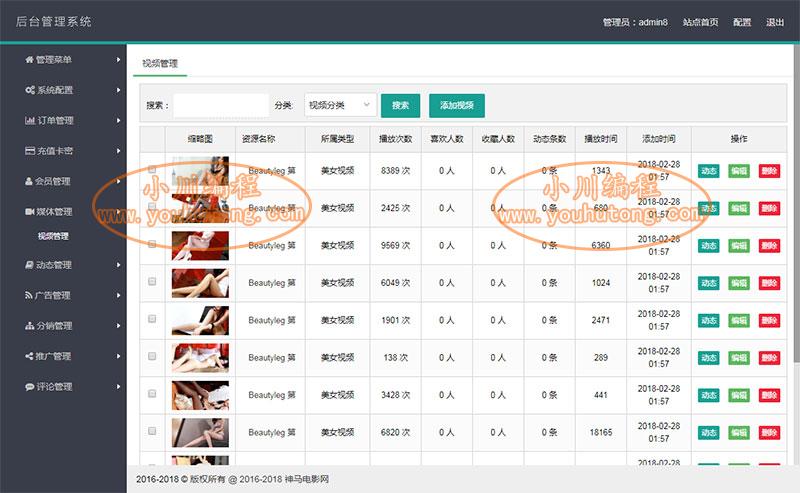Image resolution: width=800 pixels, height=493 pixels.
Task: Click the chart icon beside 订单管理
Action: [30, 120]
